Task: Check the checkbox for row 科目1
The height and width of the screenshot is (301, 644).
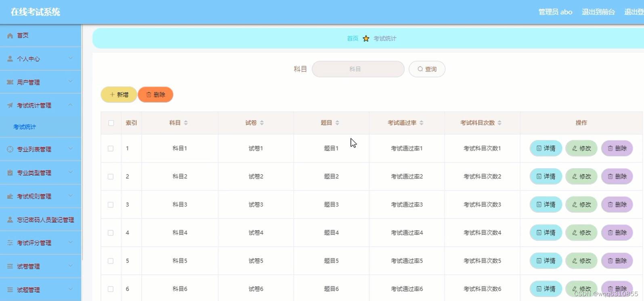Action: click(x=111, y=148)
